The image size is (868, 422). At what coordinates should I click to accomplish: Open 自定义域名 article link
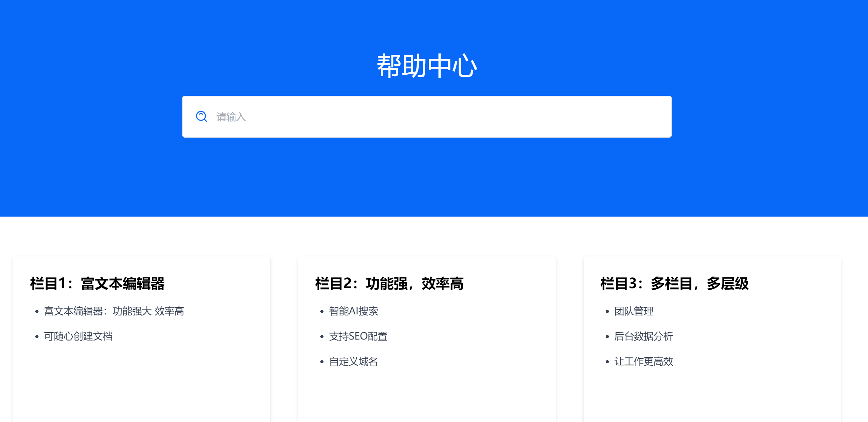[354, 361]
